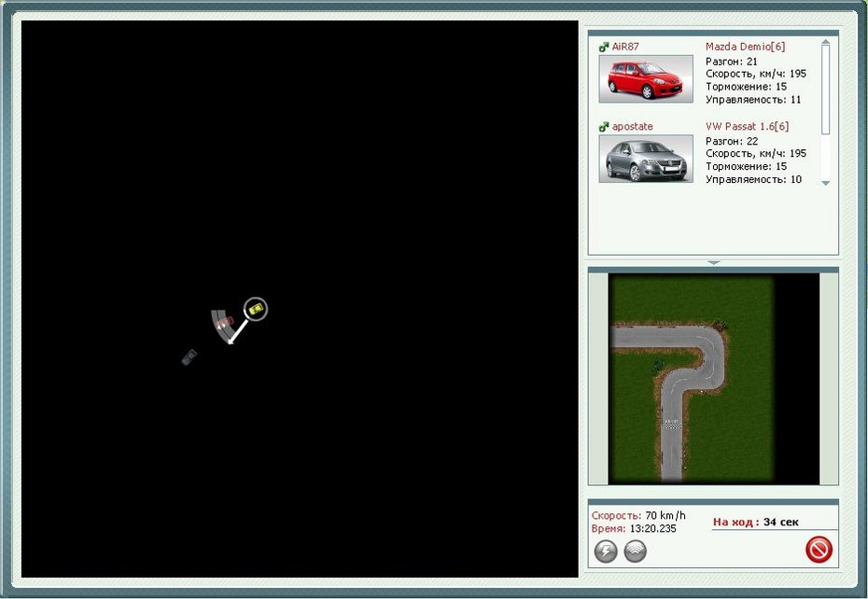This screenshot has width=868, height=599.
Task: Click the red prohibition exit button
Action: [x=819, y=550]
